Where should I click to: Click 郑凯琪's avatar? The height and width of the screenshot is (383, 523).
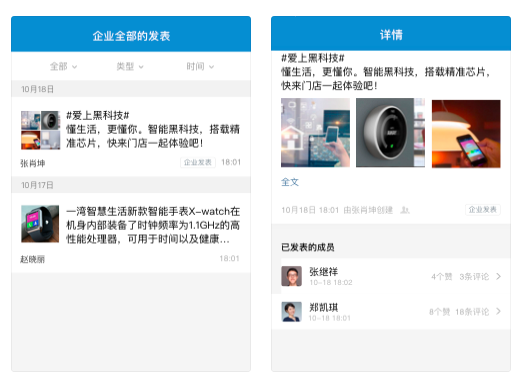pyautogui.click(x=292, y=312)
